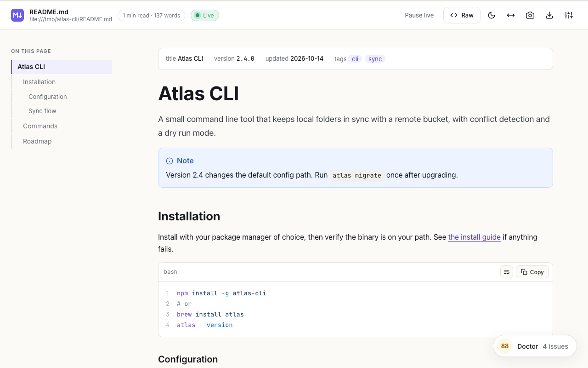Click the Atlas CLI main heading
Screen dimensions: 588x368
198,93
